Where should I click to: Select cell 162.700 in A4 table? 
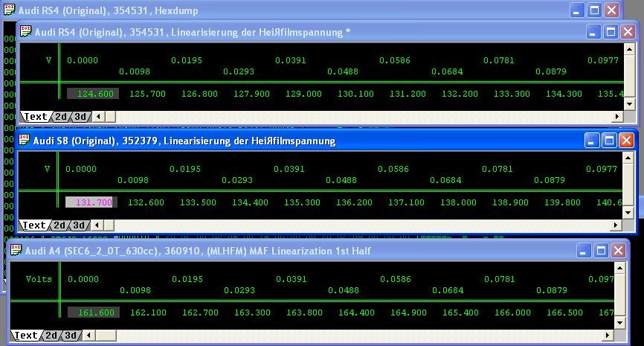(200, 313)
